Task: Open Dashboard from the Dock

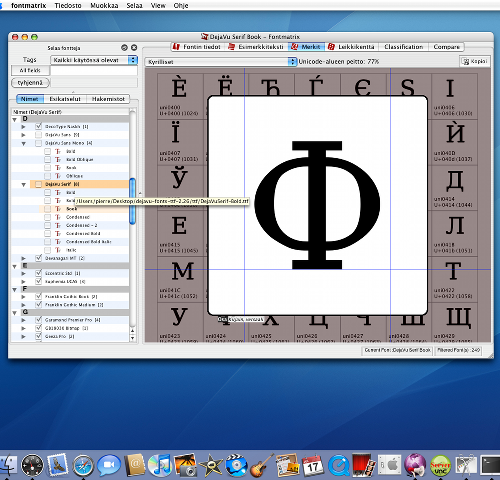Action: click(x=32, y=465)
